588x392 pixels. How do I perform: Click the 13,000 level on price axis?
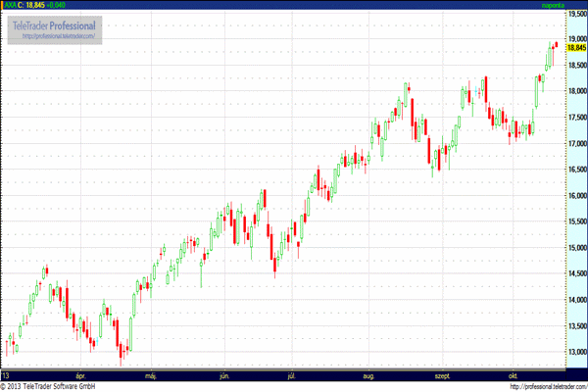click(575, 352)
